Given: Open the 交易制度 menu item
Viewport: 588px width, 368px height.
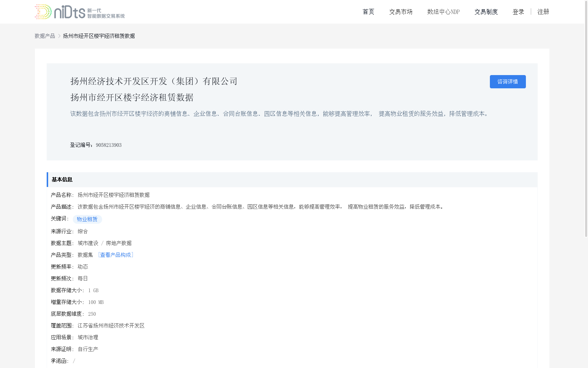Looking at the screenshot, I should tap(486, 12).
